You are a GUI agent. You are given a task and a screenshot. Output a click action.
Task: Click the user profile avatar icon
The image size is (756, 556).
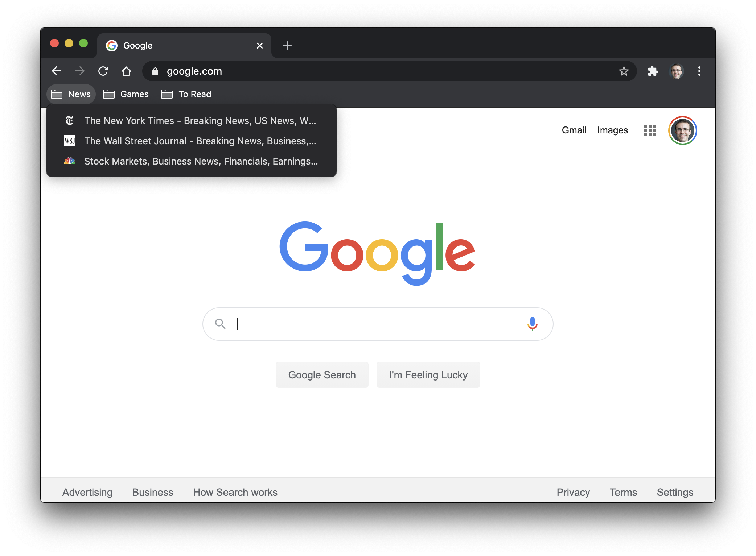pos(682,130)
